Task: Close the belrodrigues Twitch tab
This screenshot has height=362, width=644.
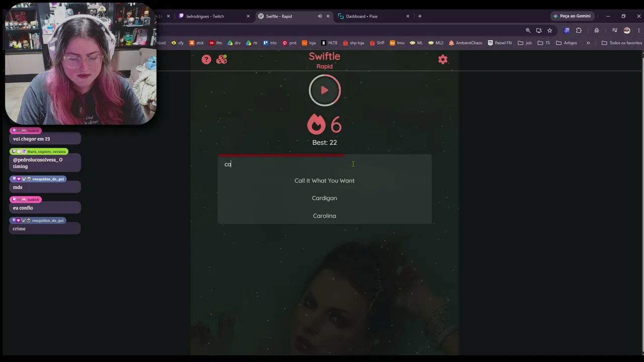Action: 248,16
